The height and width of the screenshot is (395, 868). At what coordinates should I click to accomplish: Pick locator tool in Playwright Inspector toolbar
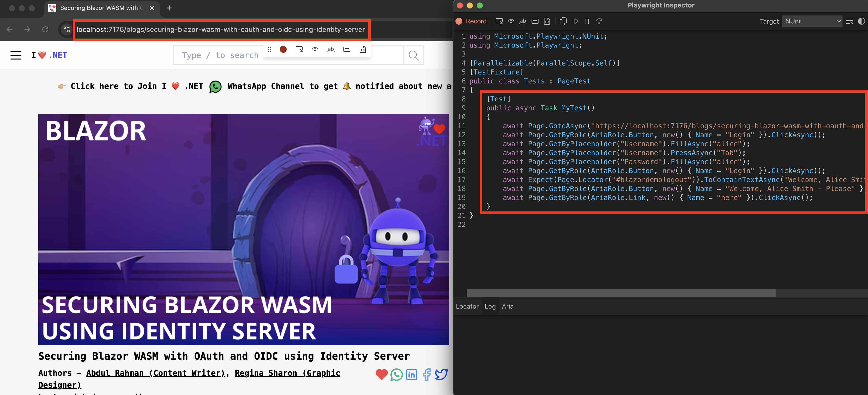tap(499, 21)
